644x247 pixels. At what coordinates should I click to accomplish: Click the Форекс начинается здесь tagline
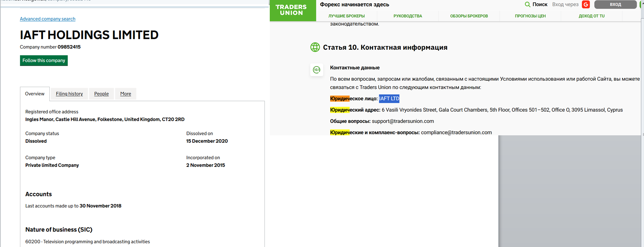point(354,4)
